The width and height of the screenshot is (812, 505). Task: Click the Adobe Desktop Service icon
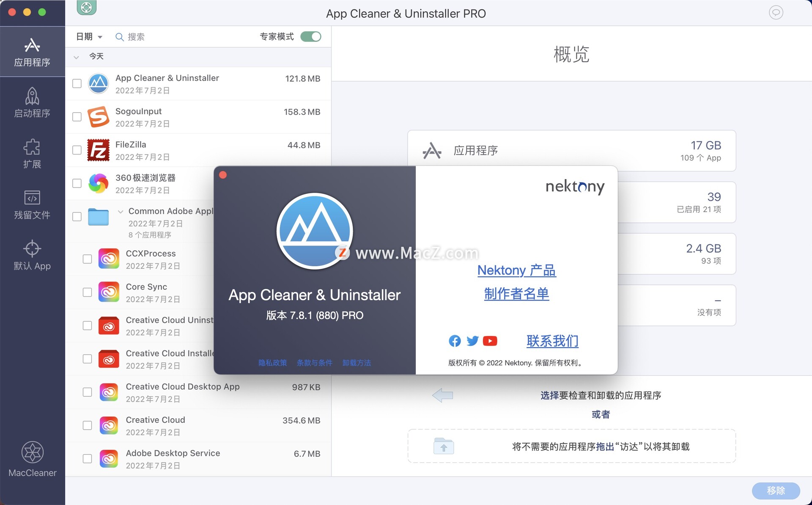pyautogui.click(x=109, y=459)
